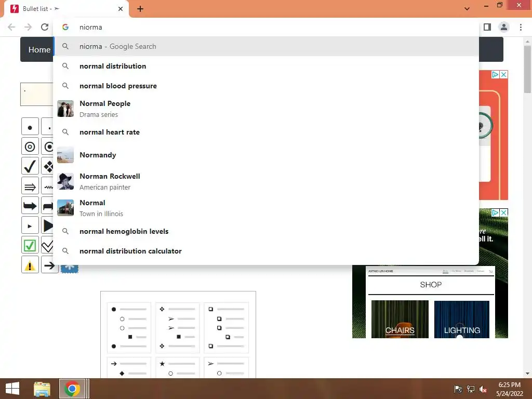Choose the 'normal hemoglobin levels' suggestion
Image resolution: width=532 pixels, height=399 pixels.
click(x=266, y=231)
